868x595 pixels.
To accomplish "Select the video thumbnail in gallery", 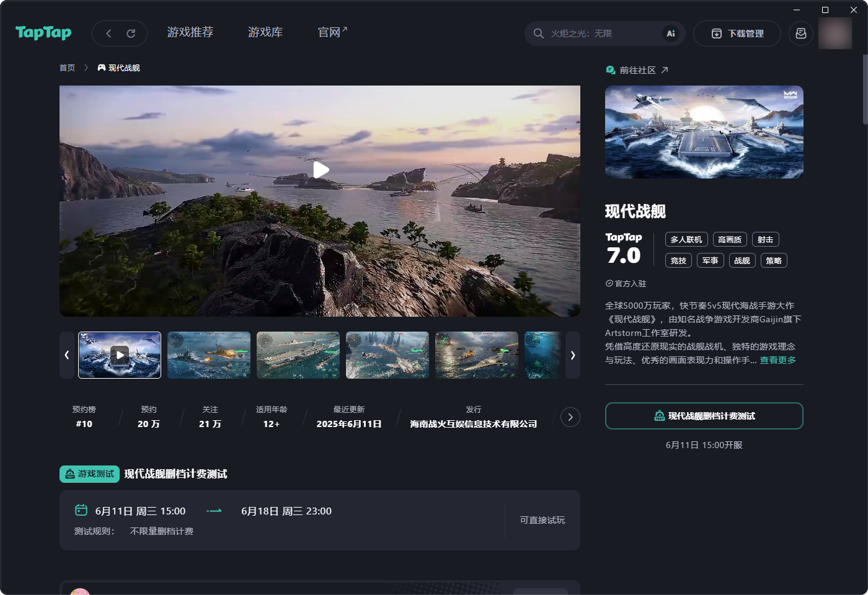I will (120, 355).
